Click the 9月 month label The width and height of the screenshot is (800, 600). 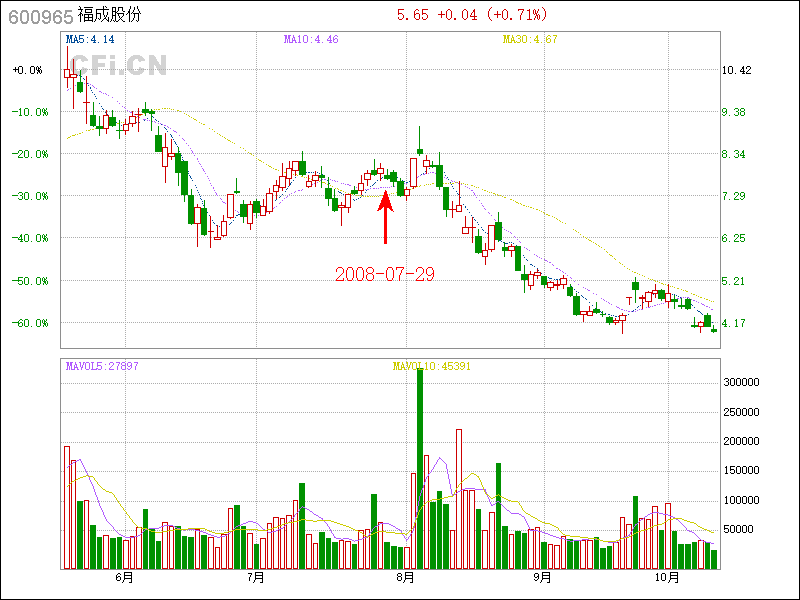coord(541,578)
